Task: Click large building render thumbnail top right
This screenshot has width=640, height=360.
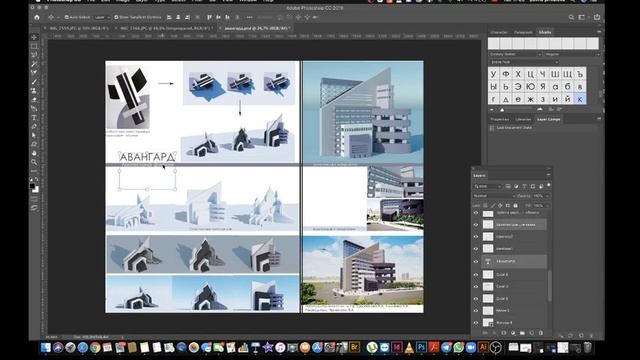Action: pyautogui.click(x=363, y=112)
